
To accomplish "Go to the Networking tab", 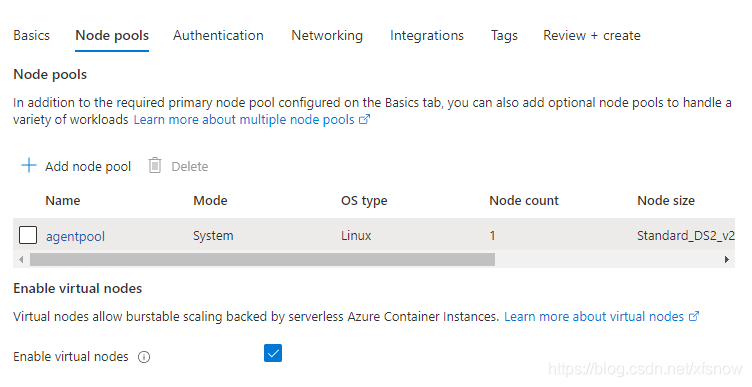I will [327, 35].
